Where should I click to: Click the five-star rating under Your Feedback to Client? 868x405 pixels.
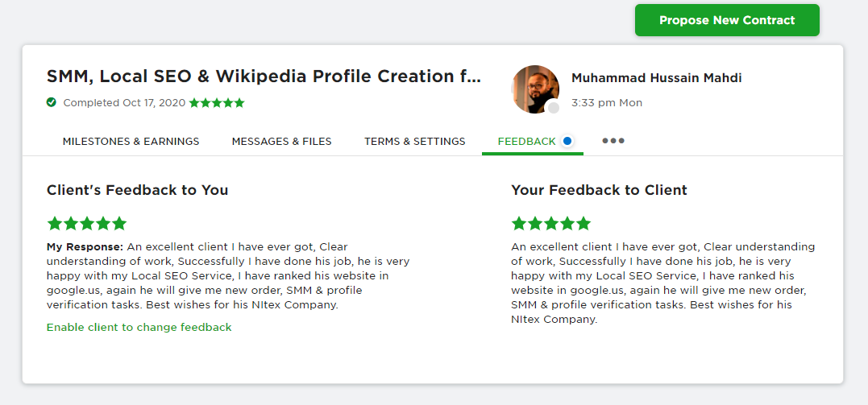point(551,223)
